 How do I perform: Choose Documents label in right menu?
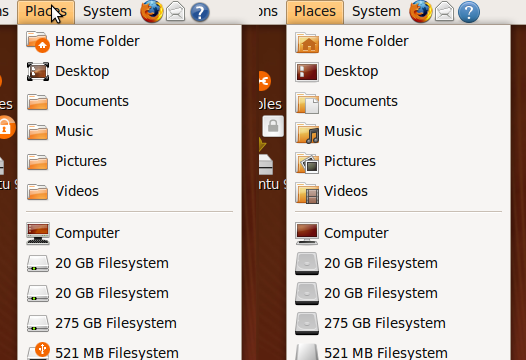[x=361, y=101]
